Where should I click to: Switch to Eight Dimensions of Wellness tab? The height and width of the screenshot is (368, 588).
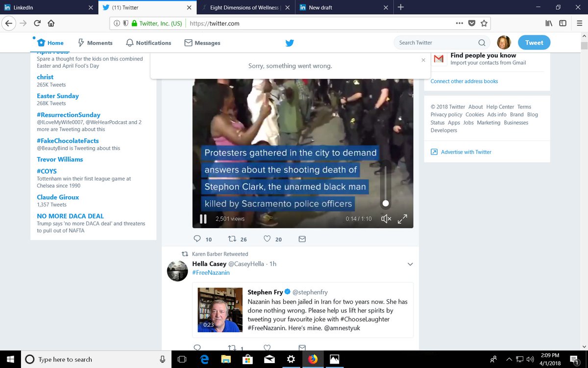click(x=245, y=7)
